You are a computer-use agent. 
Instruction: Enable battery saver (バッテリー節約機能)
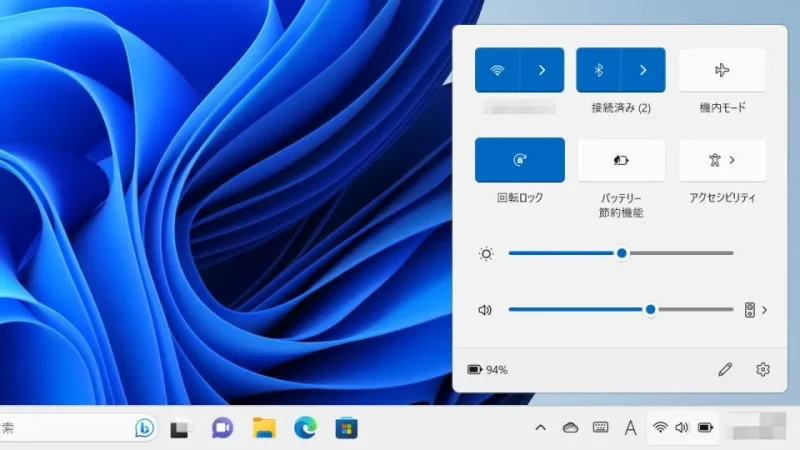tap(621, 160)
